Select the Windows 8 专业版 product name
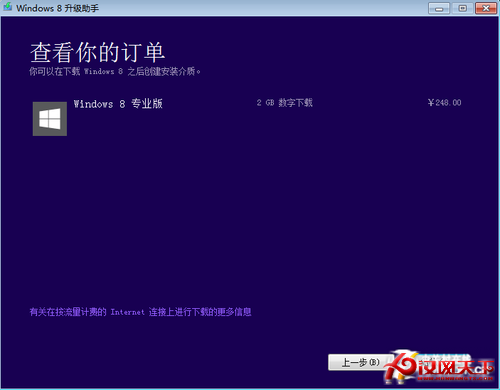The width and height of the screenshot is (500, 390). tap(118, 104)
